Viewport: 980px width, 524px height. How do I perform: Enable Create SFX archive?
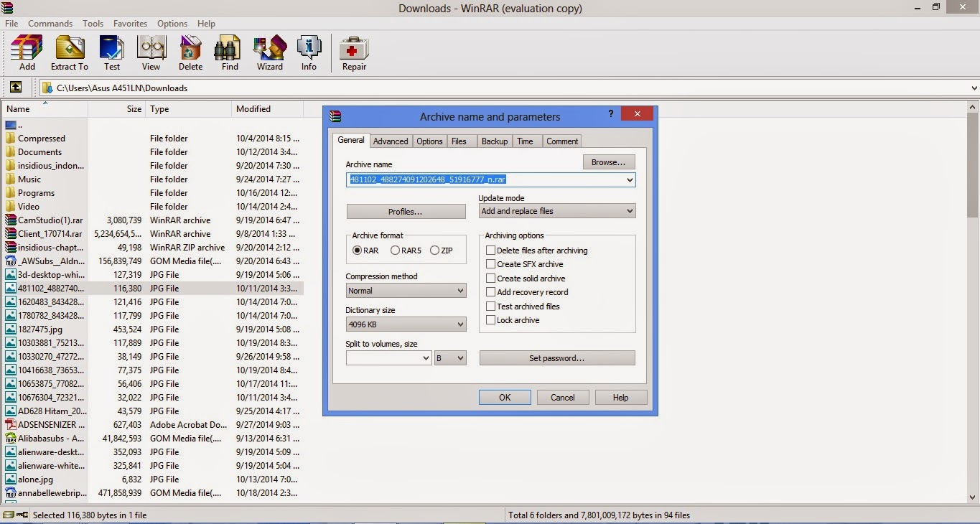(x=491, y=264)
